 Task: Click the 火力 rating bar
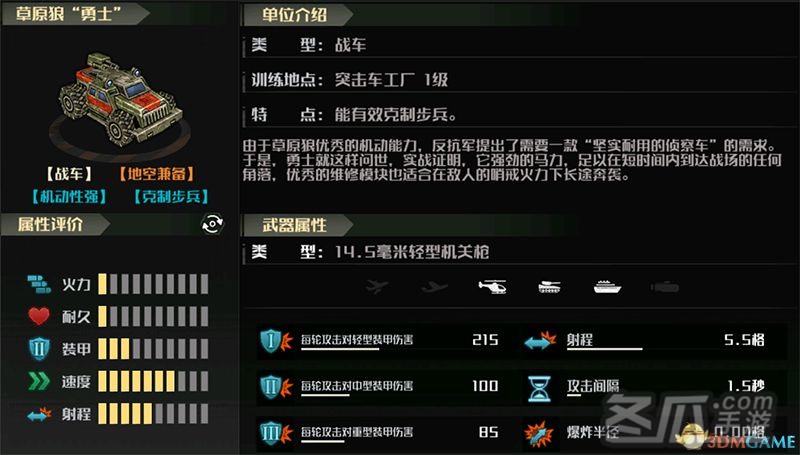point(153,284)
